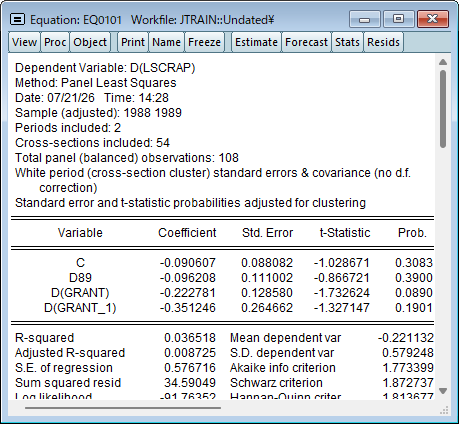Screen dimensions: 459x424
Task: Click the Date: 07/21/26 Time line
Action: click(92, 98)
